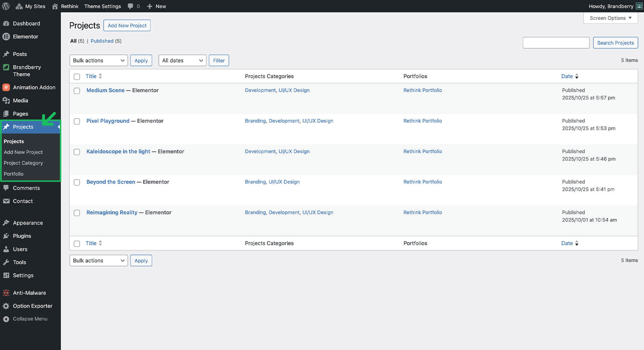644x350 pixels.
Task: Click the Media library icon
Action: (6, 100)
